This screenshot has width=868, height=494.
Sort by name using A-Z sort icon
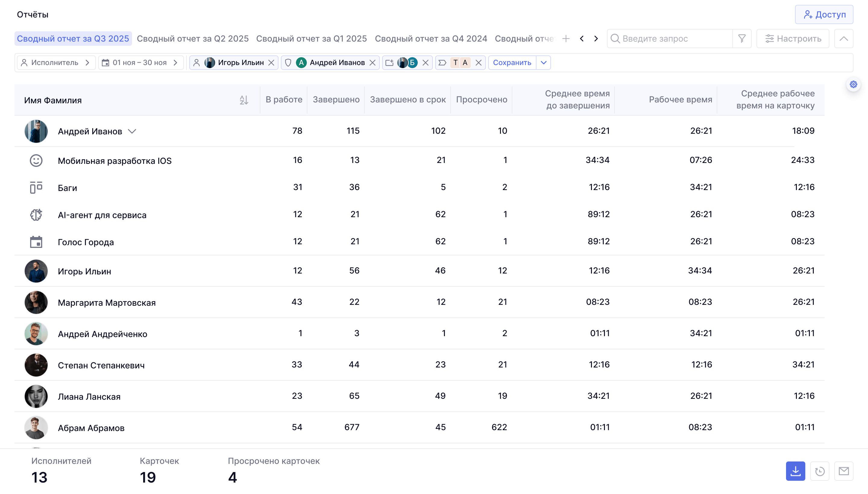(244, 100)
